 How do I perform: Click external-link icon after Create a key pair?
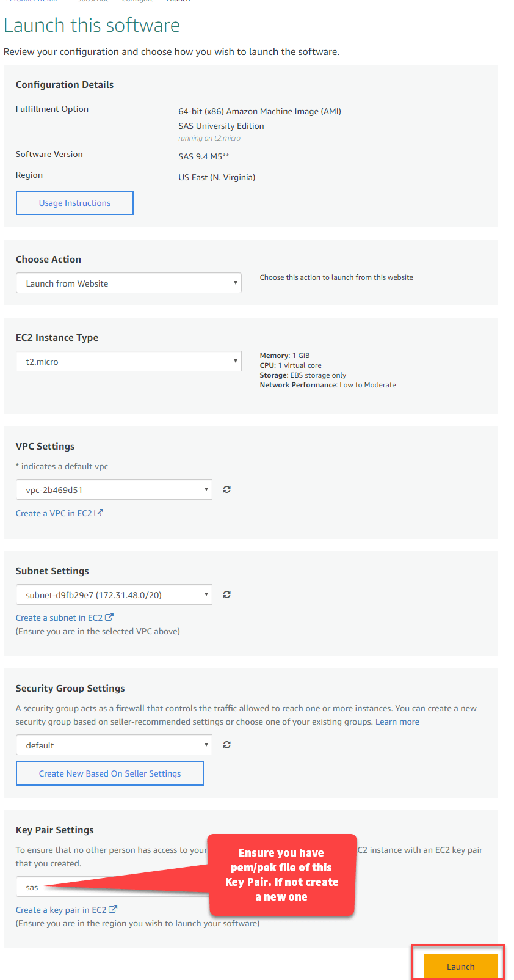113,910
